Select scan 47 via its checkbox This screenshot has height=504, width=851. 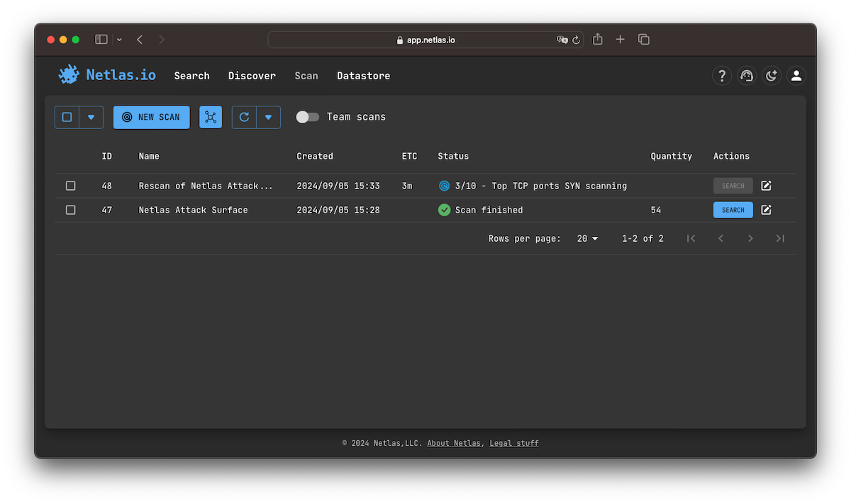pos(70,210)
